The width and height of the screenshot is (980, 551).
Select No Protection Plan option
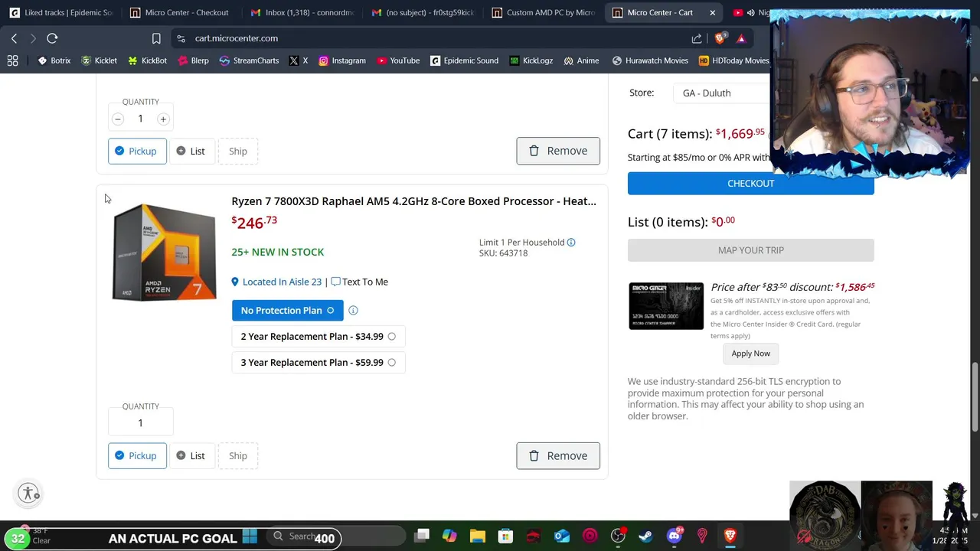(287, 311)
